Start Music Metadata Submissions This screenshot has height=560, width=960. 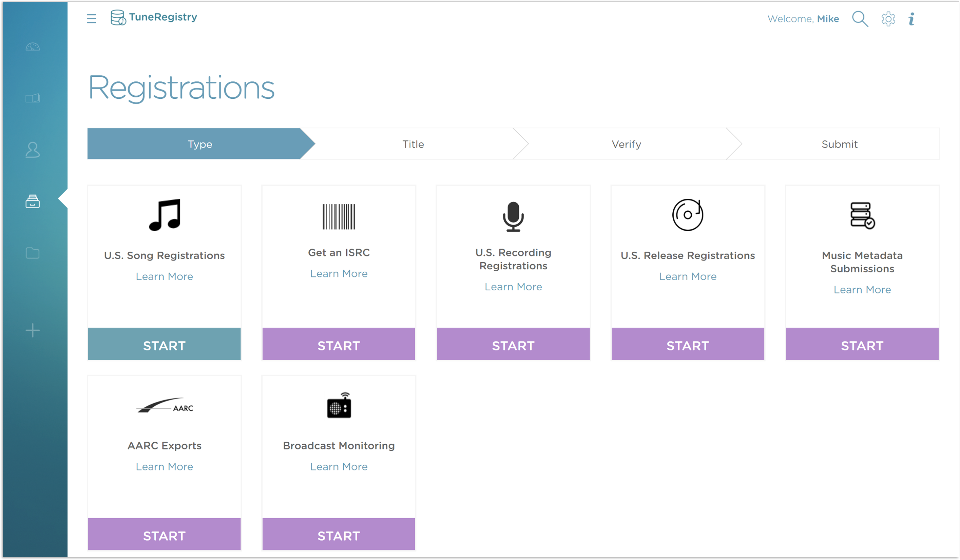click(x=863, y=344)
